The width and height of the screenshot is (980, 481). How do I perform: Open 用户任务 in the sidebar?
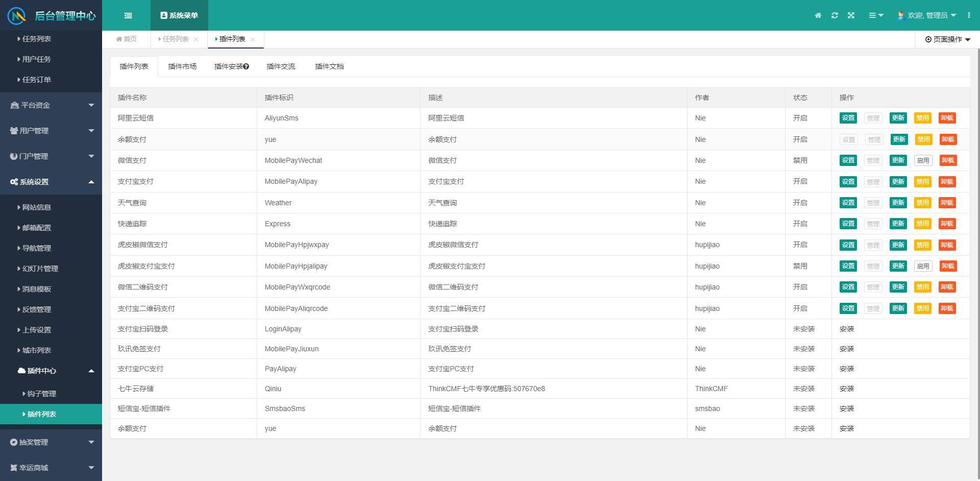coord(51,59)
